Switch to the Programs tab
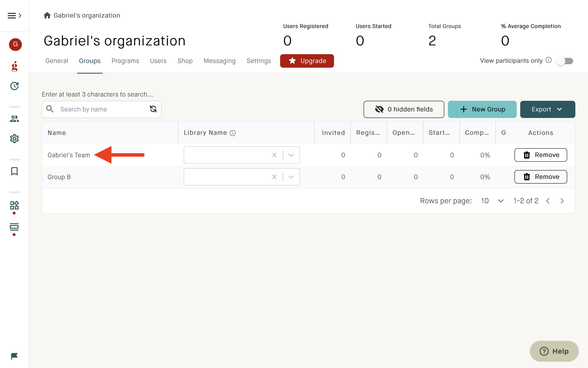588x368 pixels. coord(125,61)
